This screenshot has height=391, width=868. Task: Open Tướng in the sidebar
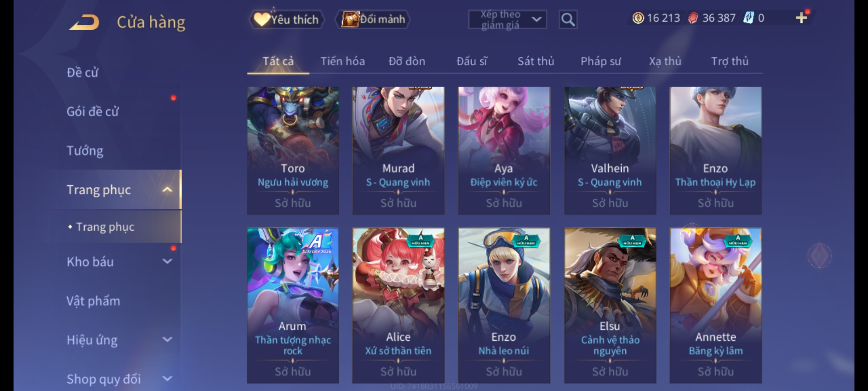click(85, 151)
